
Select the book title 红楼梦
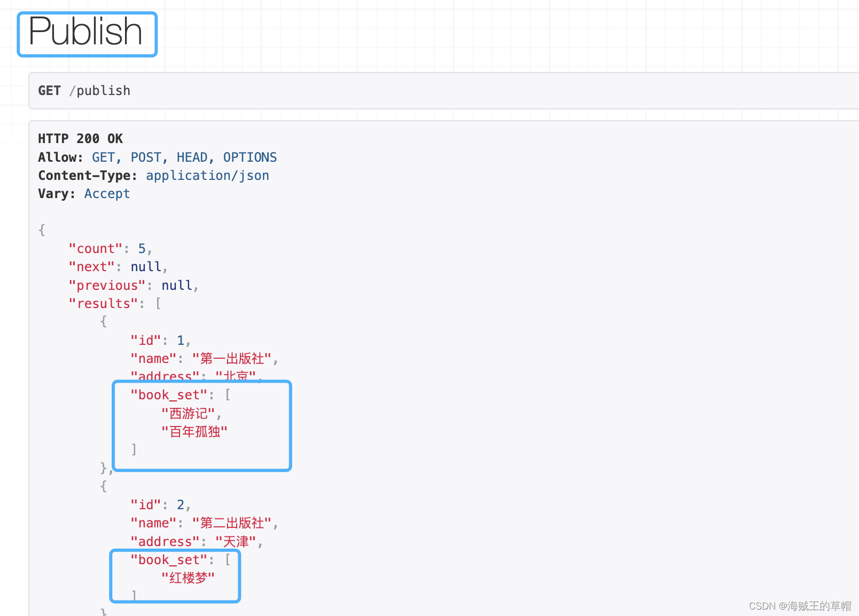188,578
